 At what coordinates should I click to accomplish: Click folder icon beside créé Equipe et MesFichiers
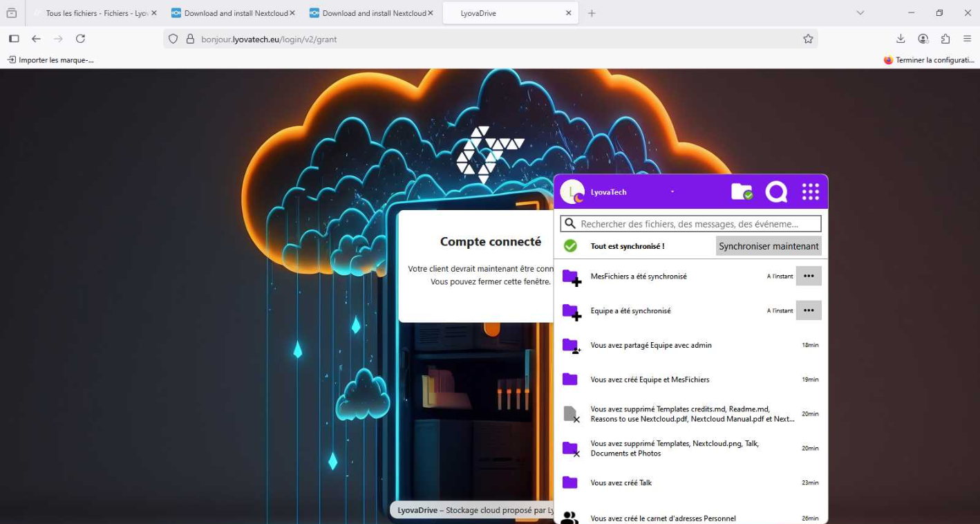click(569, 380)
